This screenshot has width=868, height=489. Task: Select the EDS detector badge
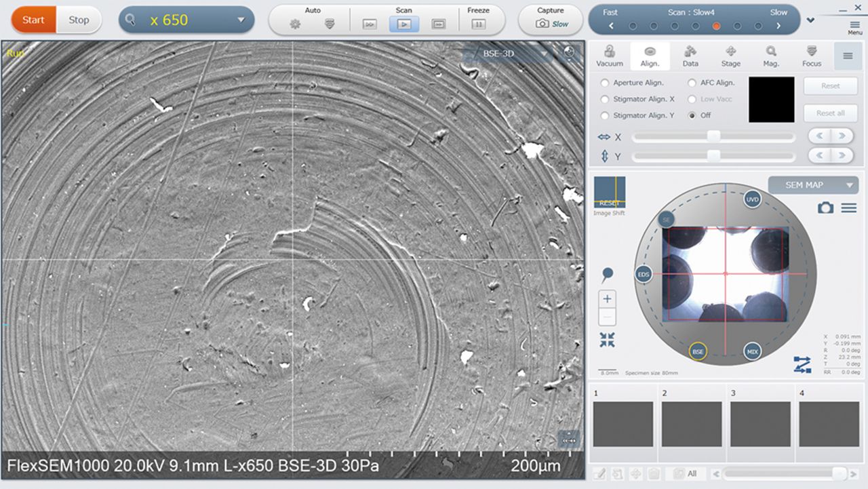pyautogui.click(x=644, y=275)
